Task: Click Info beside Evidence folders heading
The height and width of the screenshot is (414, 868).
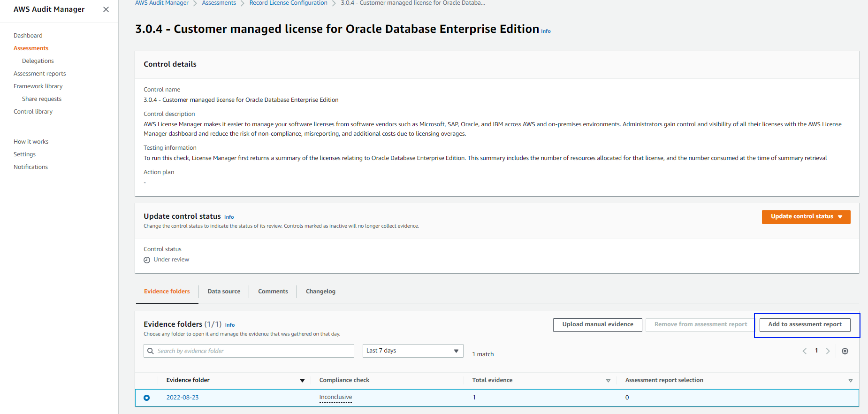Action: 230,325
